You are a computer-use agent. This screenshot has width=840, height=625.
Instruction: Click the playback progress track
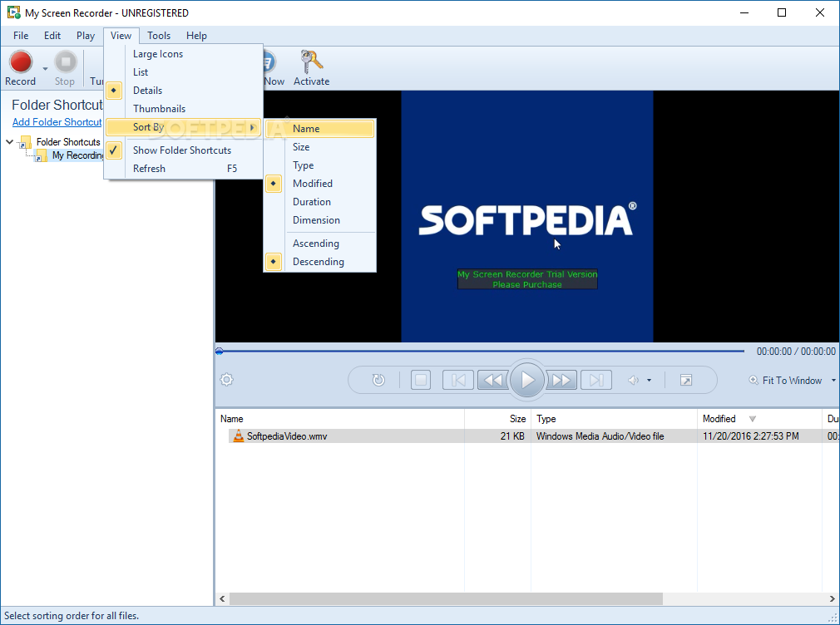pyautogui.click(x=480, y=352)
